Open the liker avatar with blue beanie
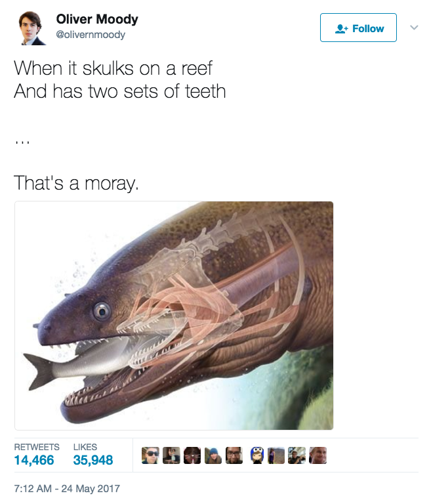This screenshot has width=429, height=504. point(213,455)
